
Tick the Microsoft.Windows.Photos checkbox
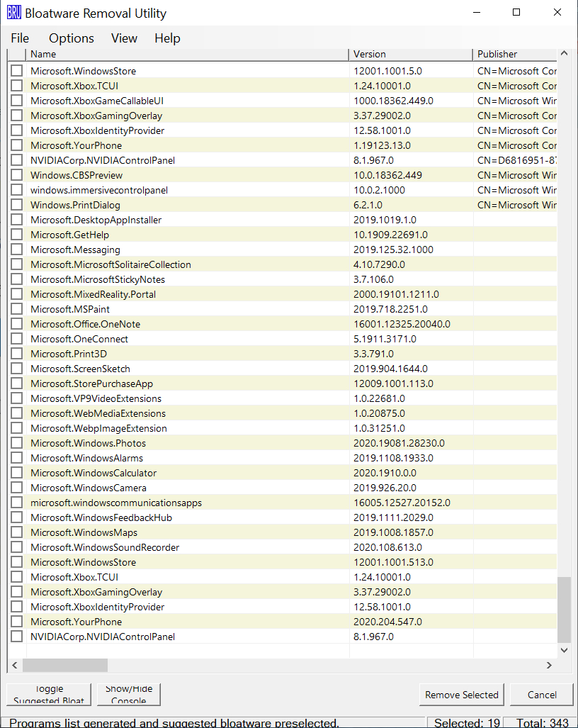17,442
